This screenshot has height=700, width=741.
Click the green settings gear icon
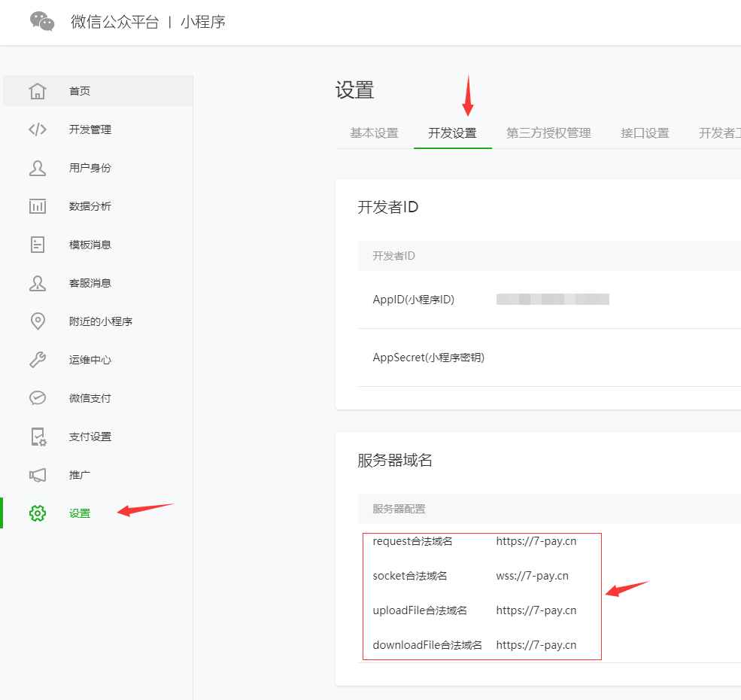click(x=38, y=513)
